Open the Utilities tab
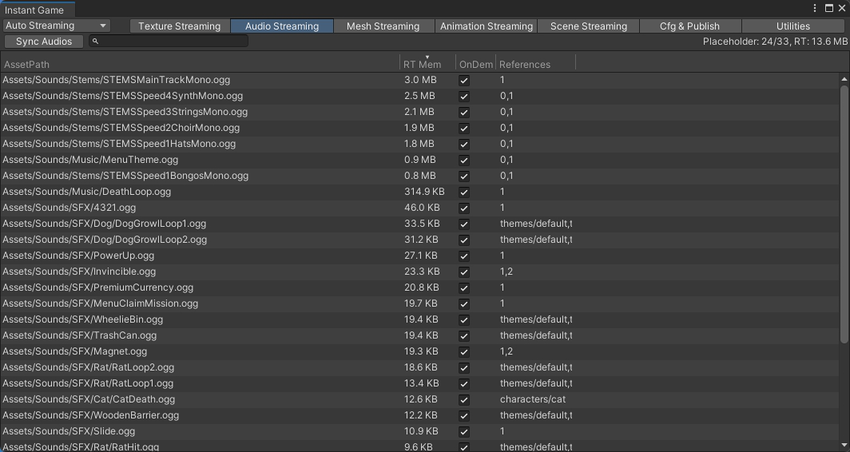This screenshot has height=452, width=850. click(x=793, y=26)
